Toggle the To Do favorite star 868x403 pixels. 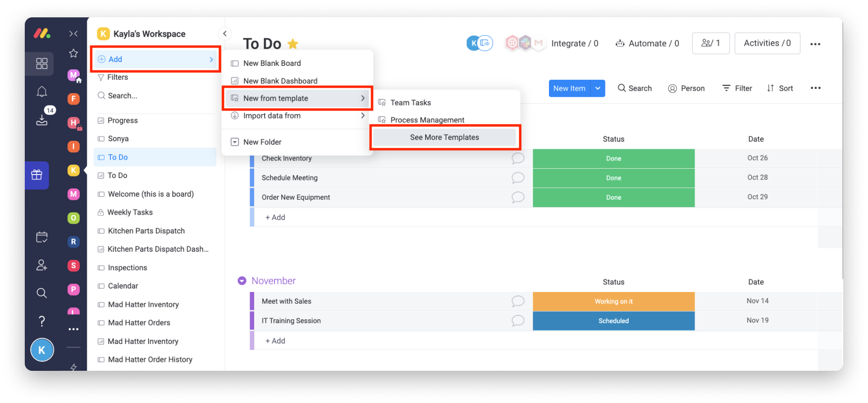(x=293, y=44)
